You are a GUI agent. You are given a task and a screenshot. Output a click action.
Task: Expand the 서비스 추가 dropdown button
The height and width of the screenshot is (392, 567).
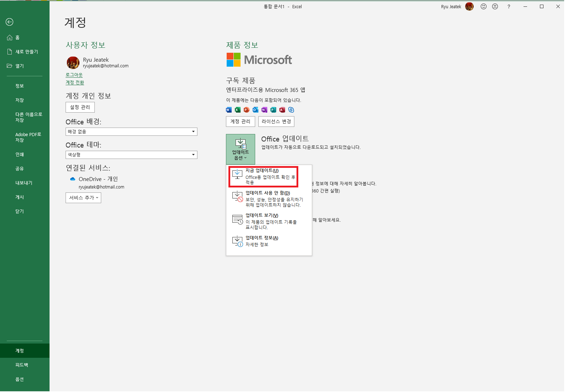click(83, 198)
